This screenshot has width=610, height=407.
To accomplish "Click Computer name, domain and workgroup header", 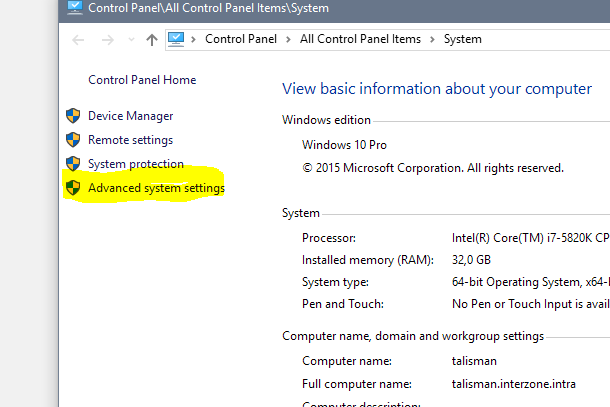I will pos(413,336).
